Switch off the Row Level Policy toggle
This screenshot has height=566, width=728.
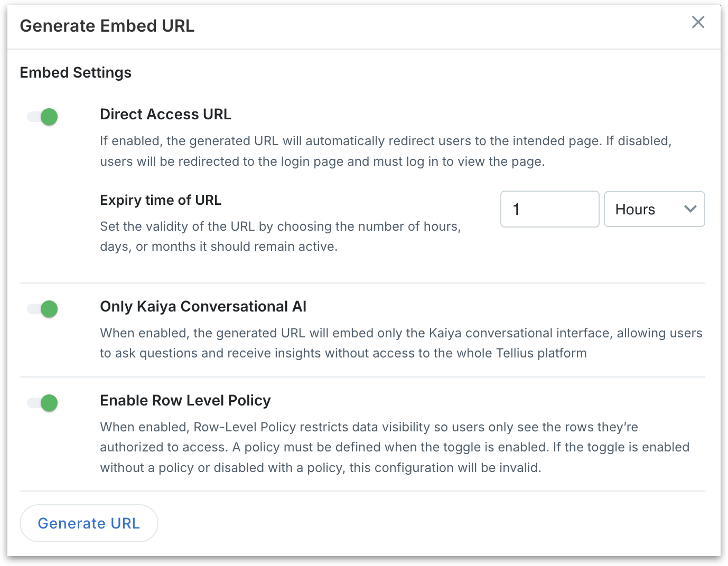43,403
